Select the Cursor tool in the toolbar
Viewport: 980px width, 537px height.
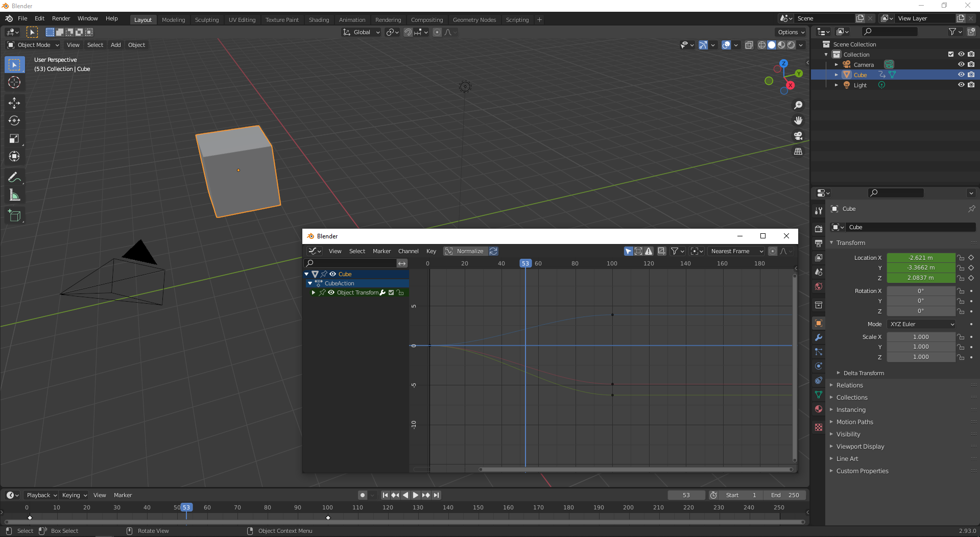point(14,83)
